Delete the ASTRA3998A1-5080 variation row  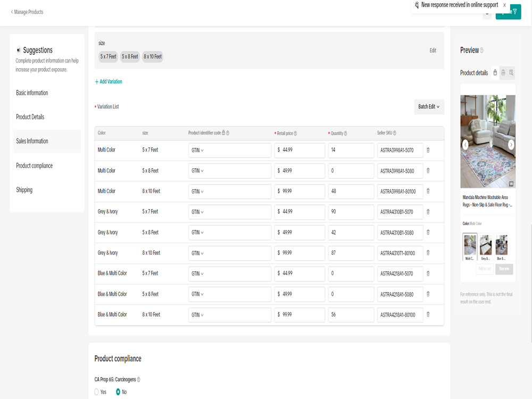pyautogui.click(x=428, y=171)
